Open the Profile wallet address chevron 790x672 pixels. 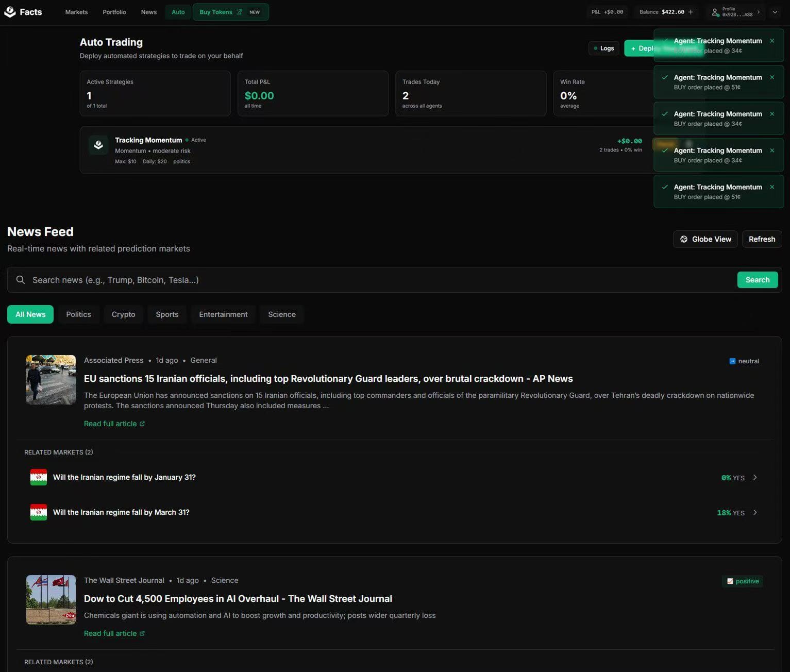759,12
